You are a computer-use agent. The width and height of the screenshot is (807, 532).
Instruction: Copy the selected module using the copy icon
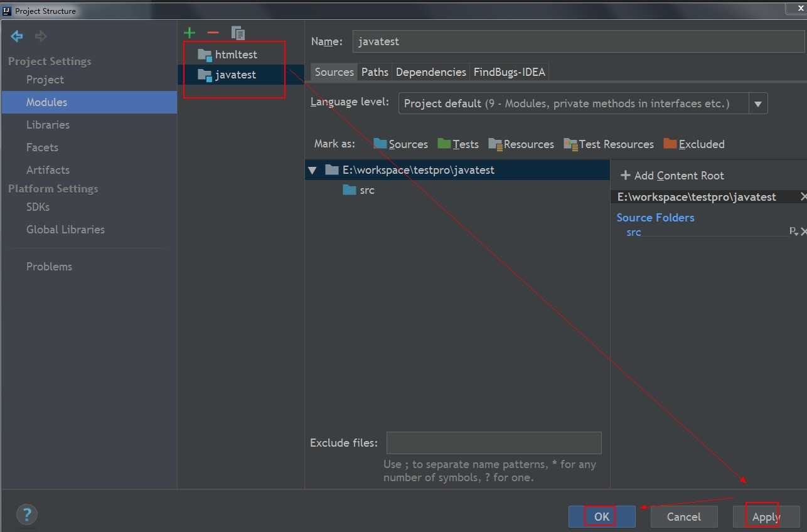point(238,33)
